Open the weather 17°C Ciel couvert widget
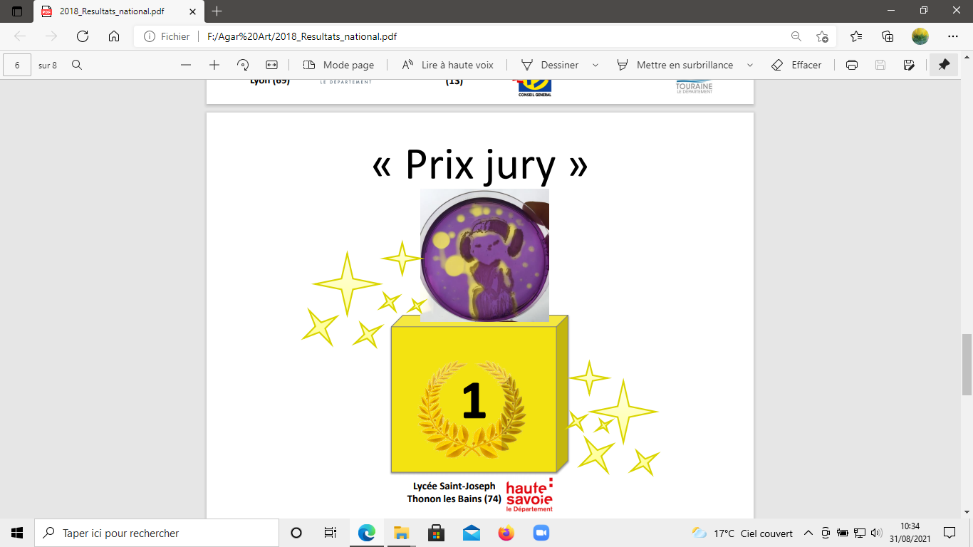The height and width of the screenshot is (547, 973). pos(742,533)
